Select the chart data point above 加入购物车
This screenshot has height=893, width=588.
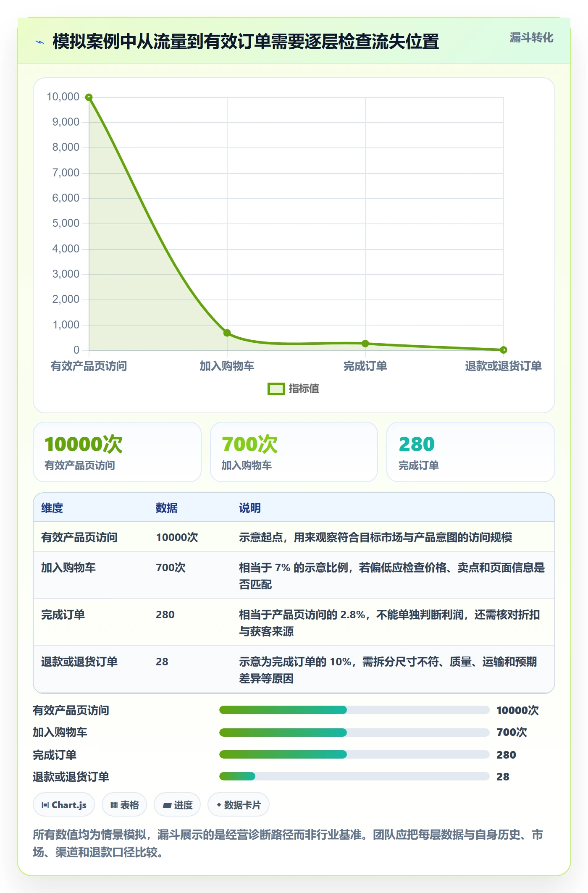(227, 333)
